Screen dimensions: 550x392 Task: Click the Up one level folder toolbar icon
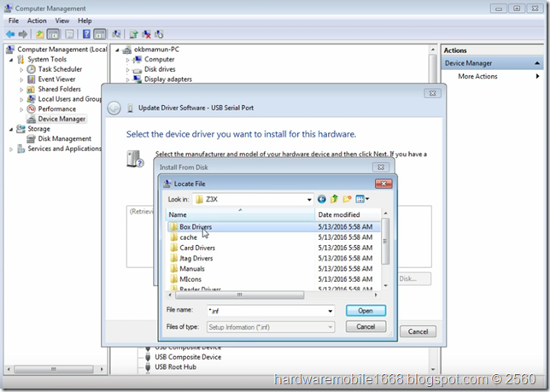click(x=39, y=34)
